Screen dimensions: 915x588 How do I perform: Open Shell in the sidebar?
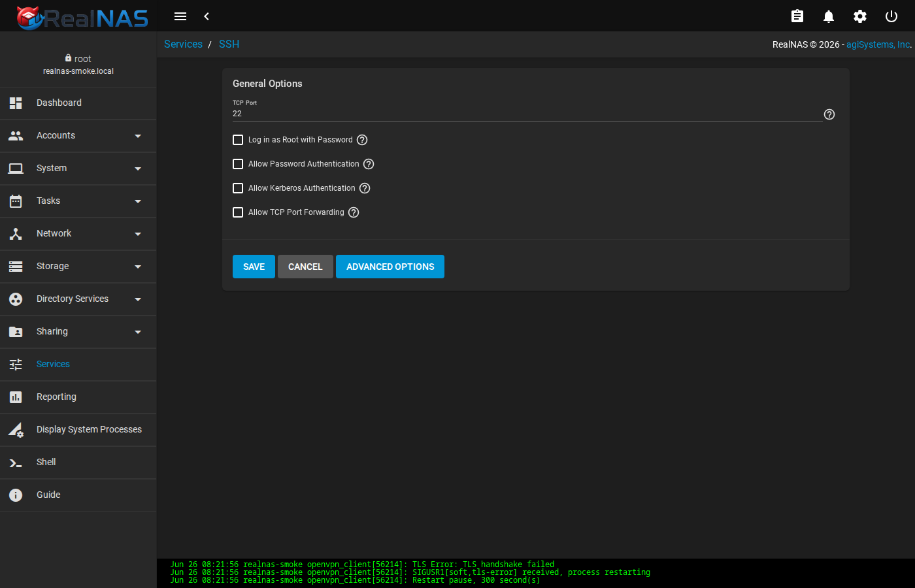coord(78,463)
